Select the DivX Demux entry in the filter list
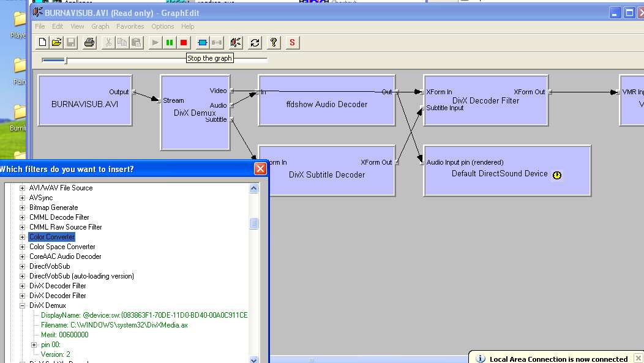The image size is (644, 363). click(x=48, y=305)
